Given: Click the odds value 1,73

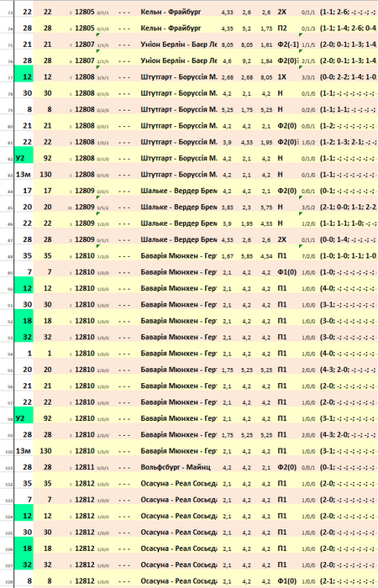Looking at the screenshot, I should [266, 29].
